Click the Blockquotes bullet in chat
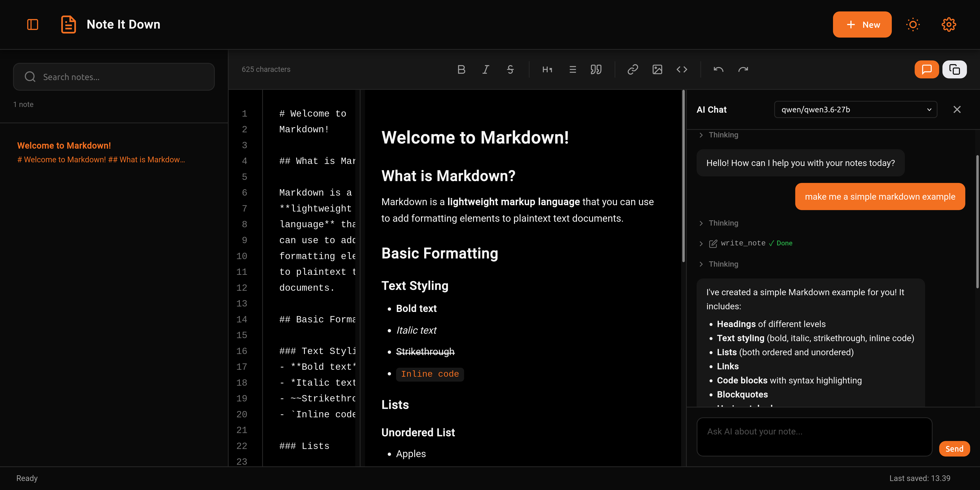Screen dimensions: 980x490 [x=742, y=394]
